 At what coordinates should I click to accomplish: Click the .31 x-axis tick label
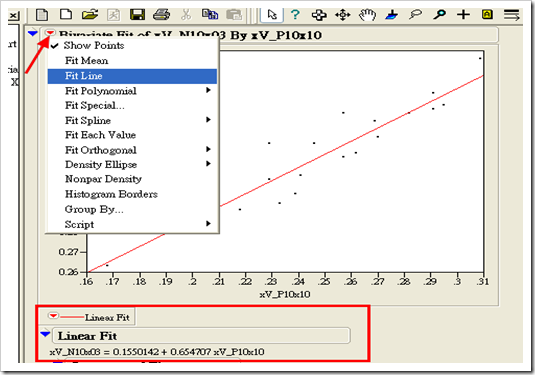(483, 282)
